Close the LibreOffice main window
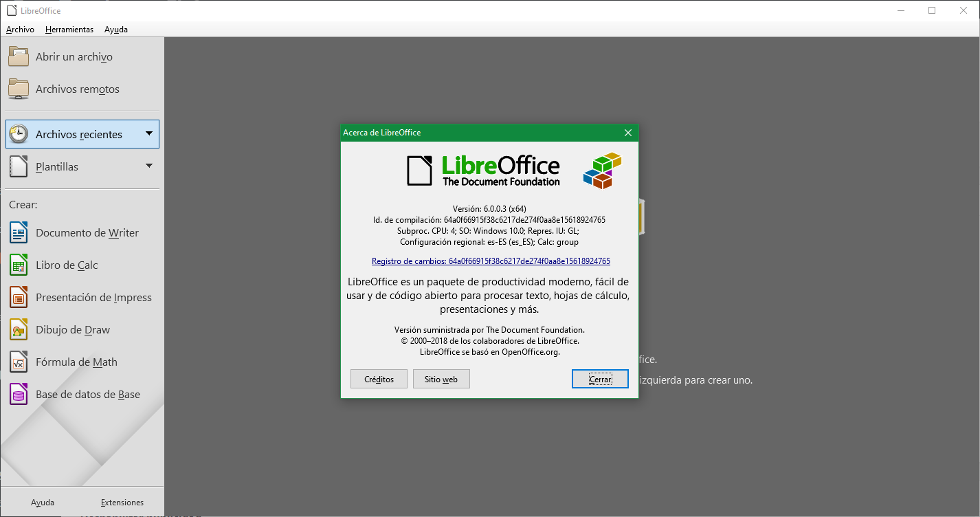The image size is (980, 517). click(964, 10)
